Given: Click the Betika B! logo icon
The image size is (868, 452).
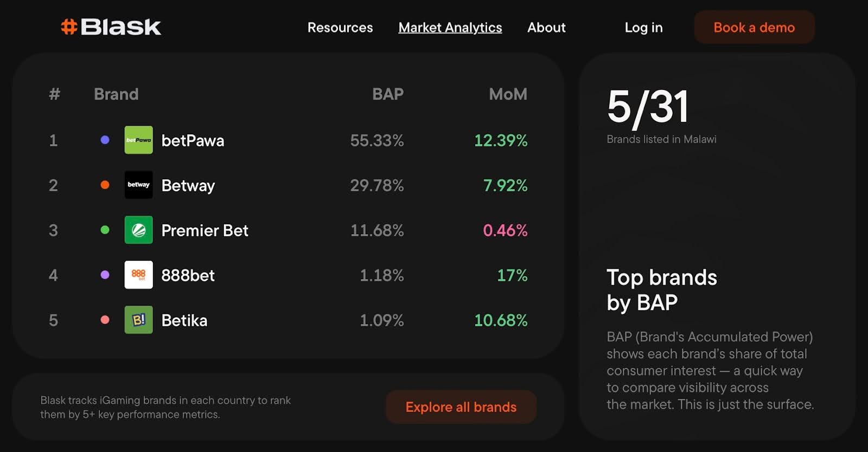Looking at the screenshot, I should coord(138,320).
